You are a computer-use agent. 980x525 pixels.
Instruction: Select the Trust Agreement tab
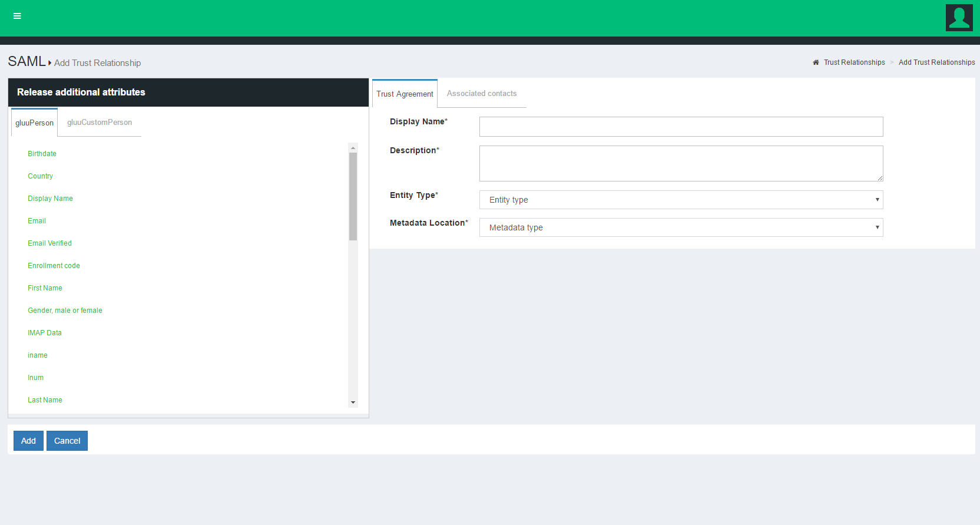pyautogui.click(x=405, y=94)
